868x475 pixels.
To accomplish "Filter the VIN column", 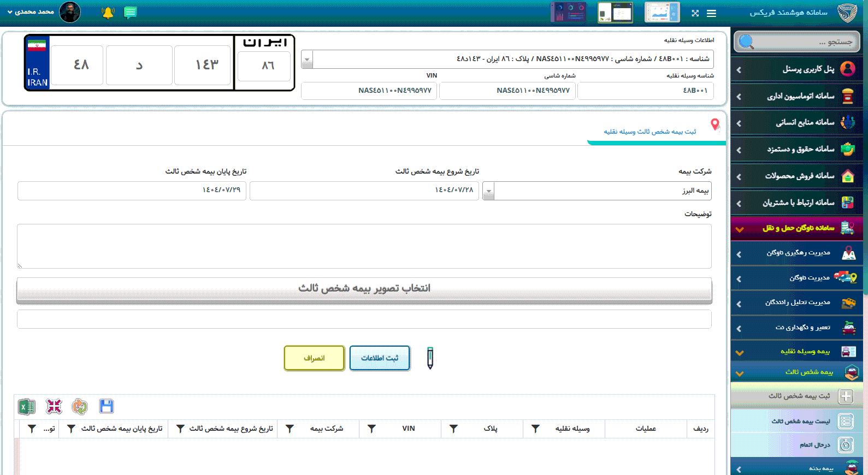I will [x=371, y=429].
